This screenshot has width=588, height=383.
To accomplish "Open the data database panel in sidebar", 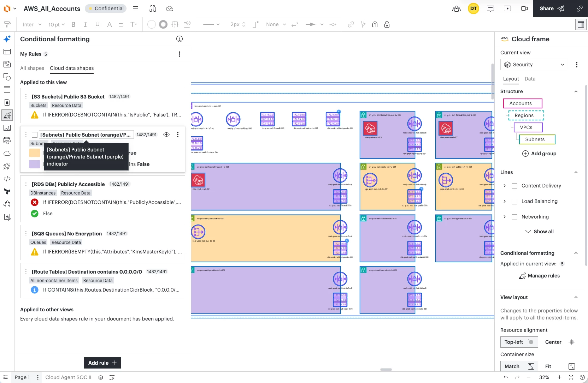I will (7, 140).
